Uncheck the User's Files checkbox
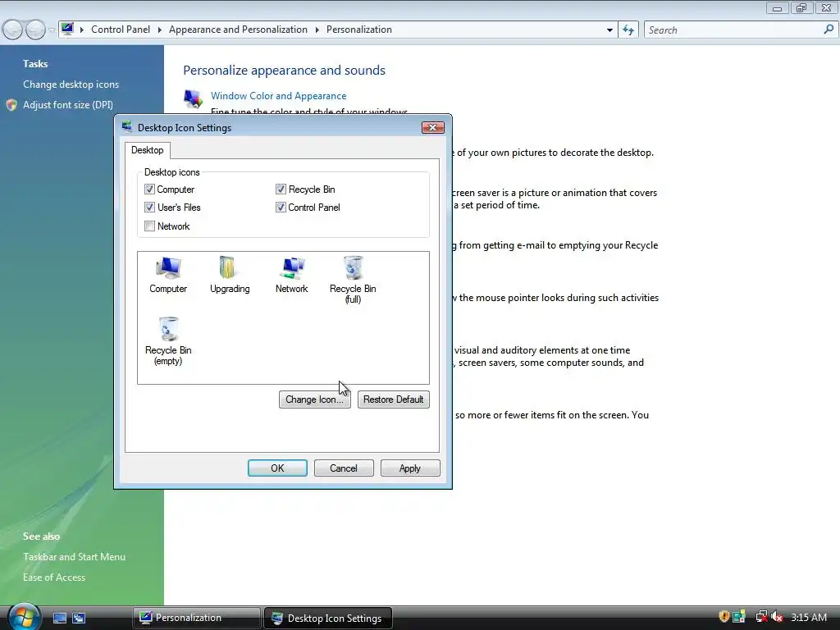The image size is (840, 630). pyautogui.click(x=149, y=208)
